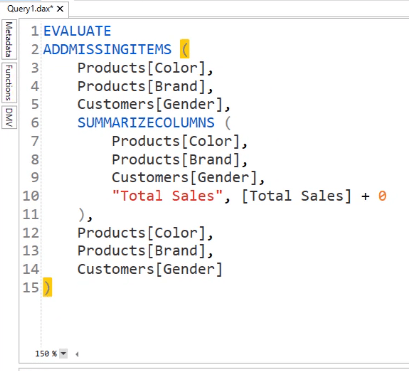This screenshot has width=409, height=371.
Task: Click the [Total Sales] measure reference
Action: click(x=296, y=196)
